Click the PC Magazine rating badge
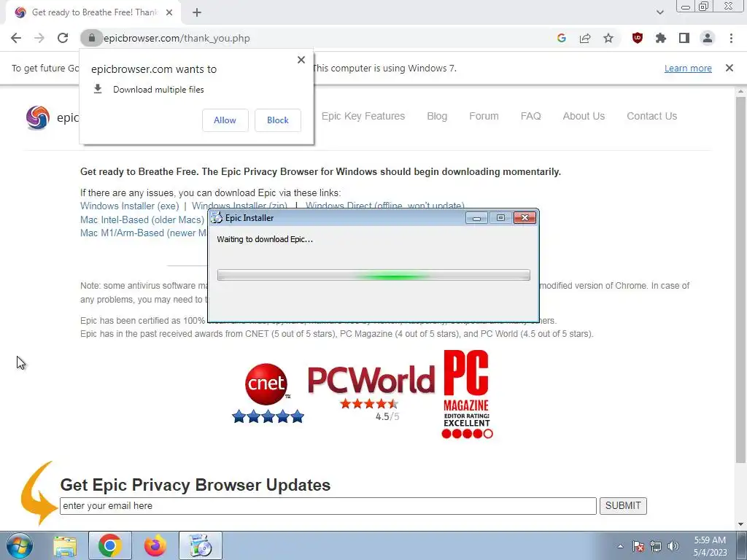This screenshot has width=747, height=560. point(467,394)
